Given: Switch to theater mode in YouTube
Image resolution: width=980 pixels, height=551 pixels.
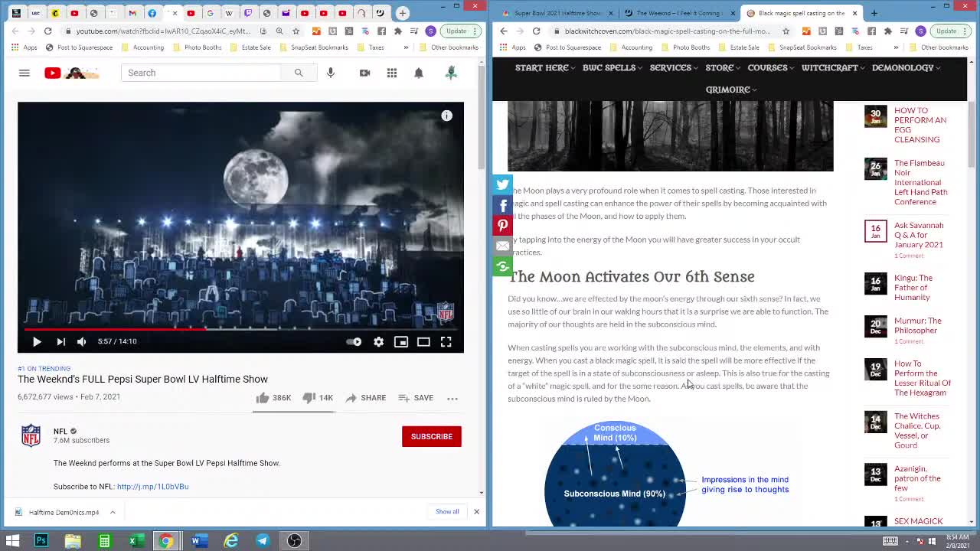Looking at the screenshot, I should [423, 341].
